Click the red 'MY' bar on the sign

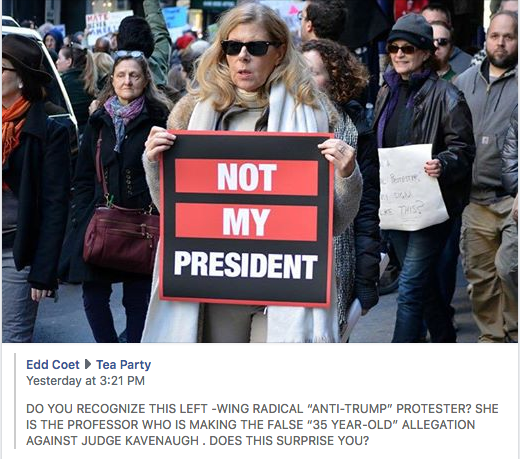click(246, 222)
